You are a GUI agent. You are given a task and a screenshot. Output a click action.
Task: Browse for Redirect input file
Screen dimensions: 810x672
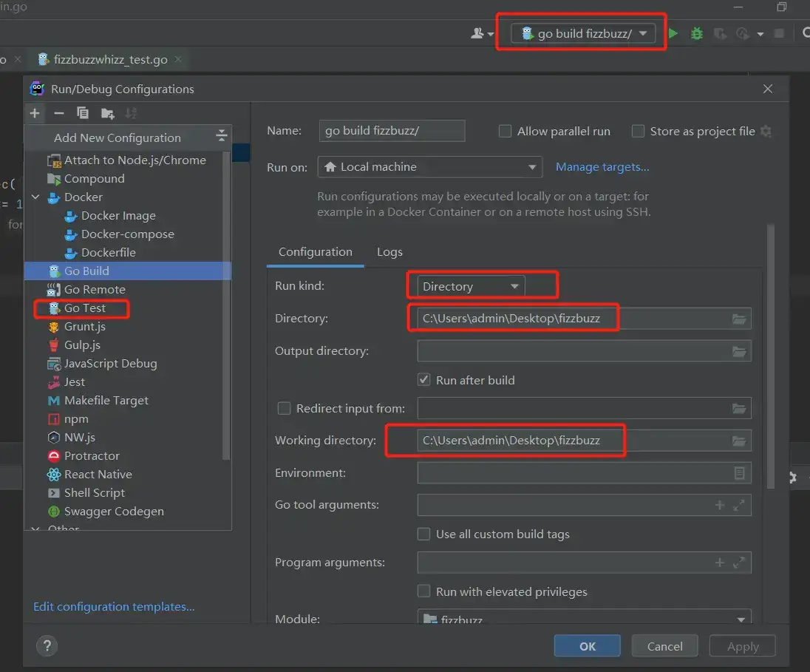tap(739, 409)
